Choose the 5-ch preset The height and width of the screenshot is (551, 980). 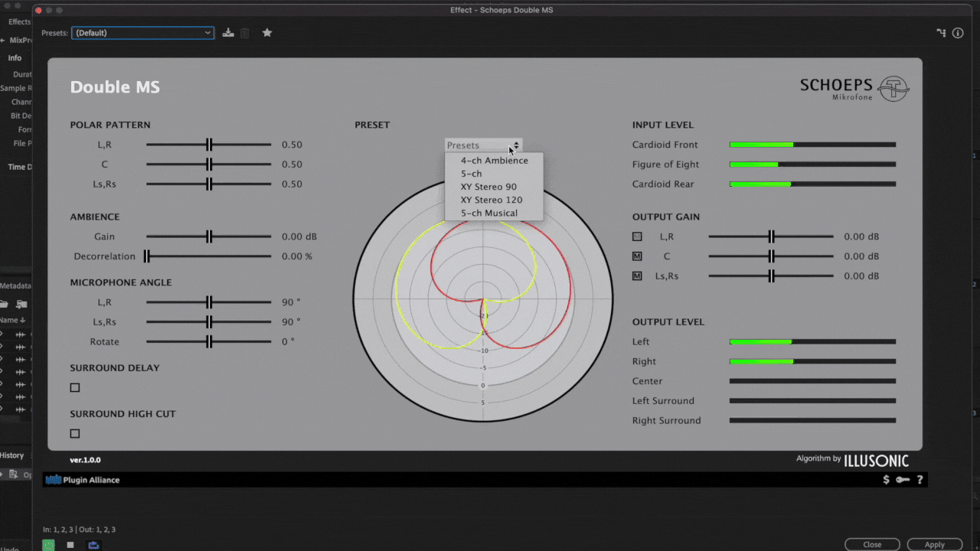coord(494,174)
